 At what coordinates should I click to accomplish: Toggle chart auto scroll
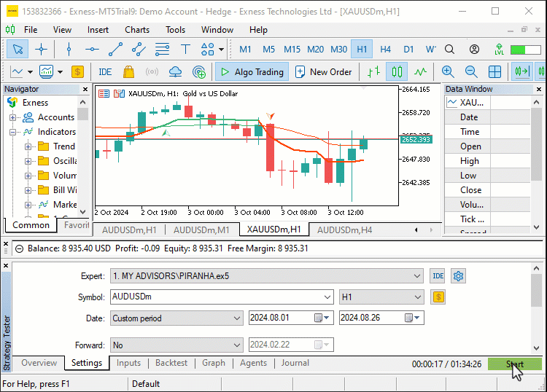coord(522,72)
